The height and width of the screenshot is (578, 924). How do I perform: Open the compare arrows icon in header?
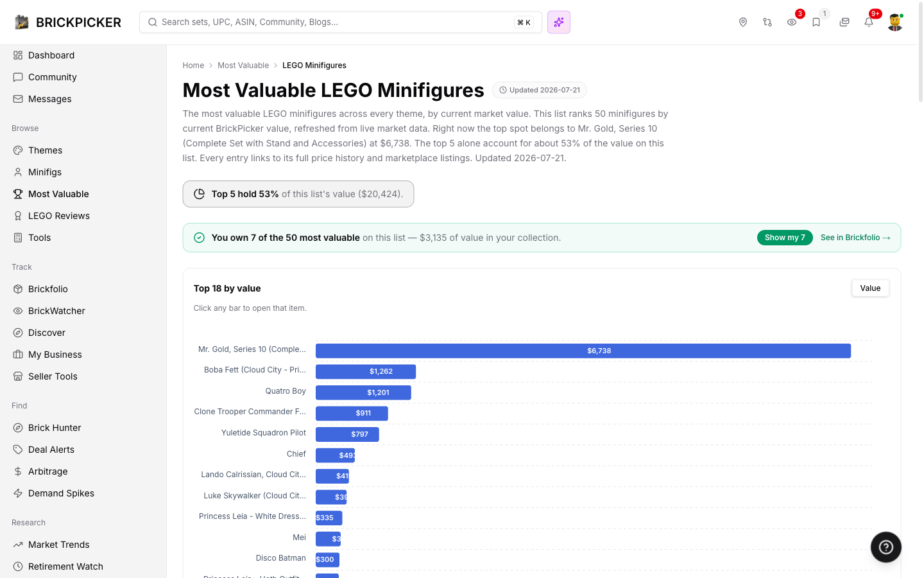pos(767,22)
